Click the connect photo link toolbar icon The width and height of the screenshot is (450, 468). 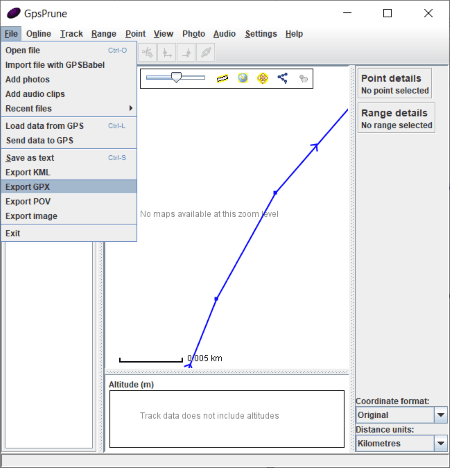(206, 53)
